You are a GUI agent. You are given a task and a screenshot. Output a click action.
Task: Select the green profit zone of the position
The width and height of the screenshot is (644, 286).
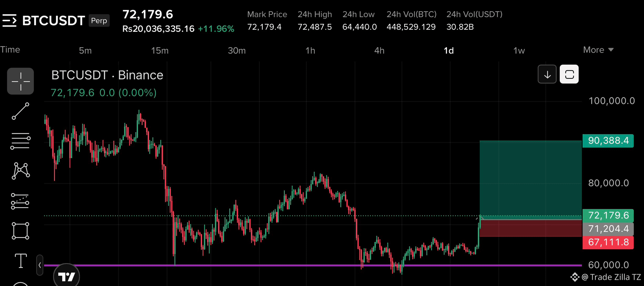(x=530, y=180)
